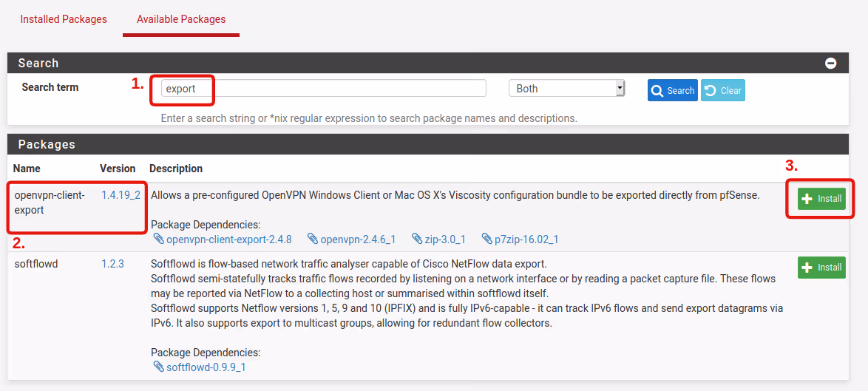This screenshot has height=391, width=868.
Task: Collapse the Search panel with minus icon
Action: coord(830,64)
